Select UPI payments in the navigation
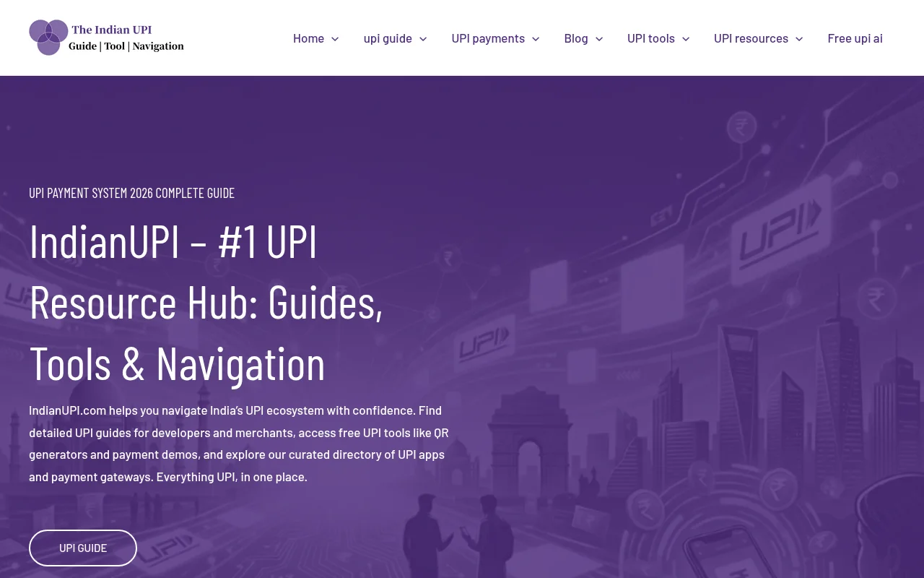Screen dimensions: 924x578 488,38
